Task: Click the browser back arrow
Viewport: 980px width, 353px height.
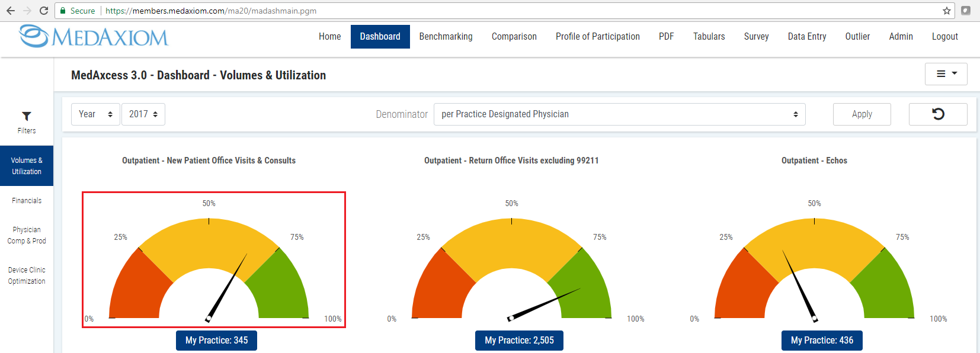Action: click(x=10, y=11)
